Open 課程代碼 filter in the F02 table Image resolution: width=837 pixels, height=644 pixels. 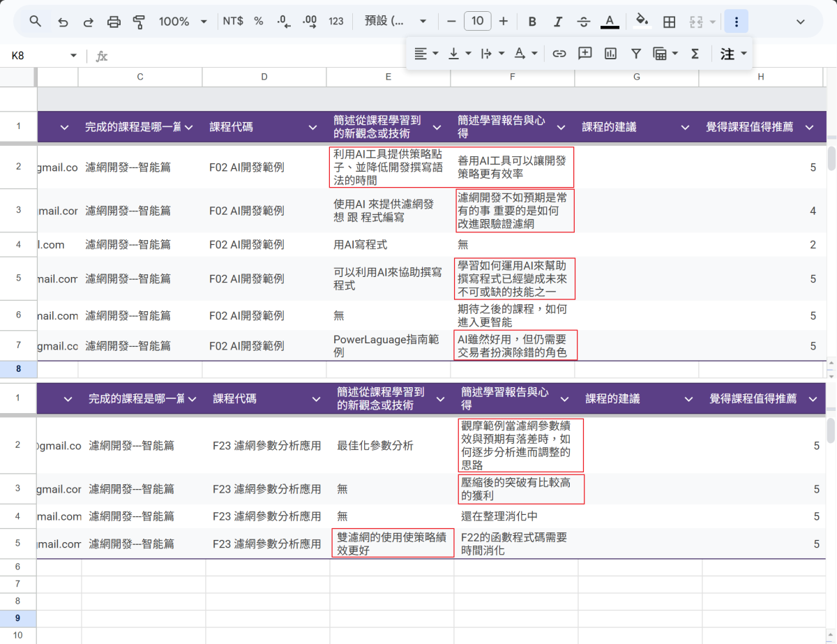[x=312, y=127]
